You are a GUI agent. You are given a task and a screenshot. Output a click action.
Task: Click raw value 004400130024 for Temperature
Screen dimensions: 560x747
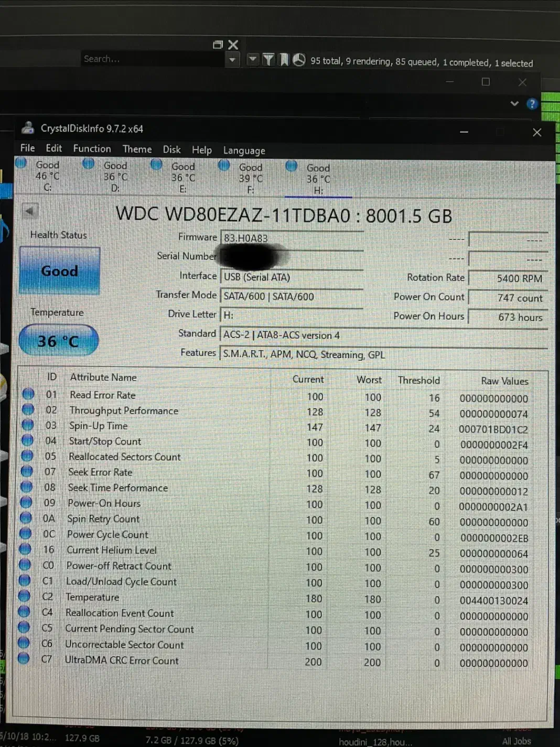[493, 601]
